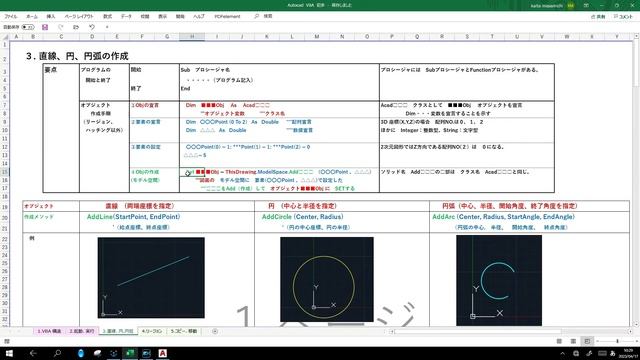Screen dimensions: 640x360
Task: Open the 挿入 (Insert) ribbon tab
Action: click(51, 16)
